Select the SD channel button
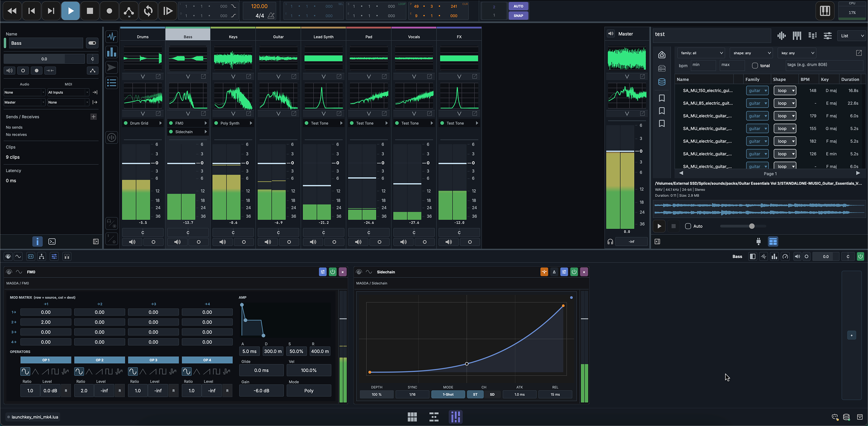The width and height of the screenshot is (868, 426). point(492,394)
